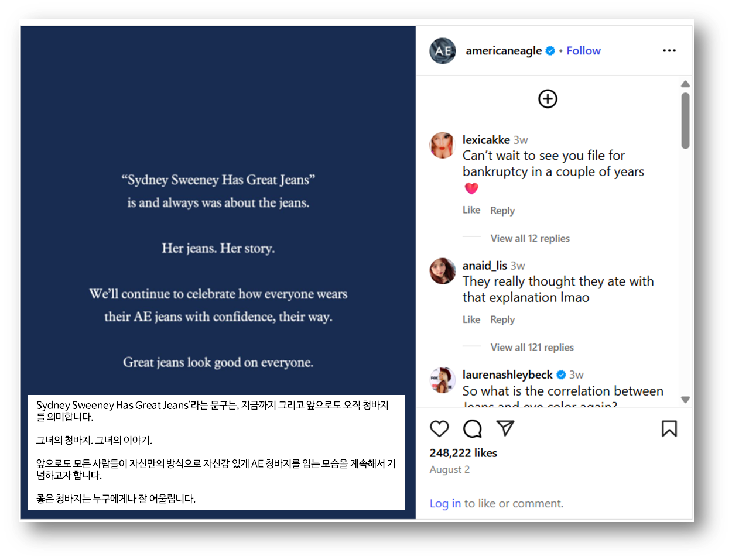Click the Log in link

click(x=445, y=503)
